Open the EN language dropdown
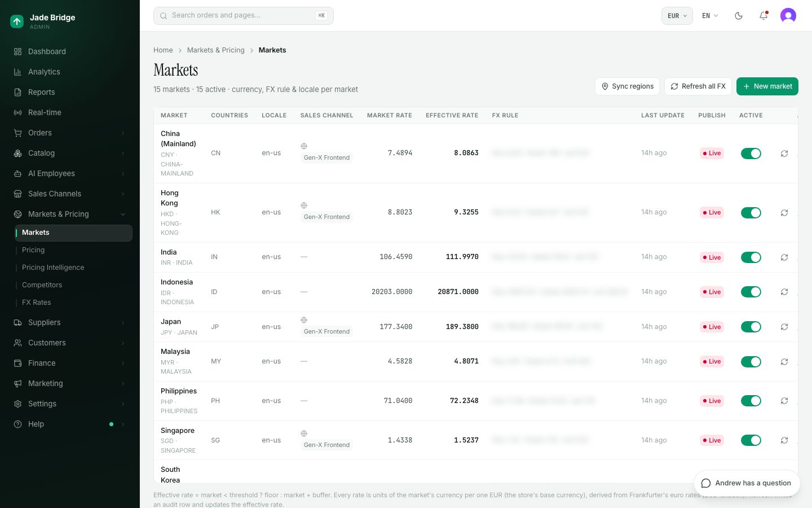The height and width of the screenshot is (508, 812). 710,16
